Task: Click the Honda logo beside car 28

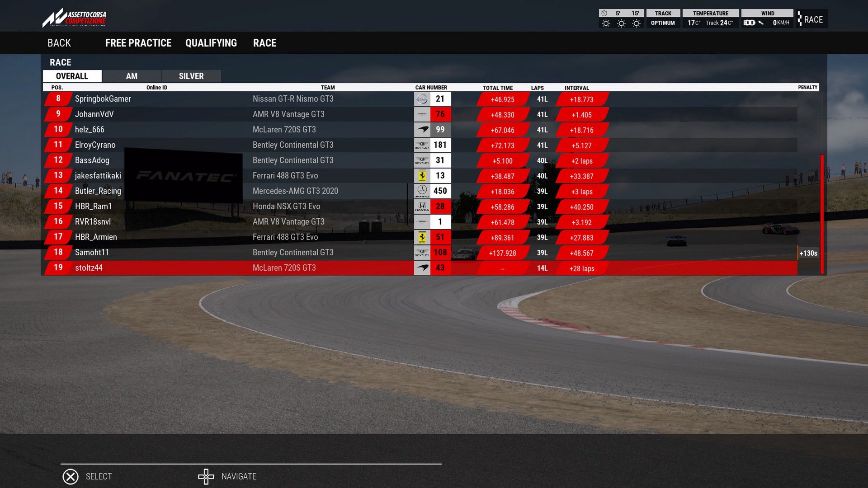Action: point(422,206)
